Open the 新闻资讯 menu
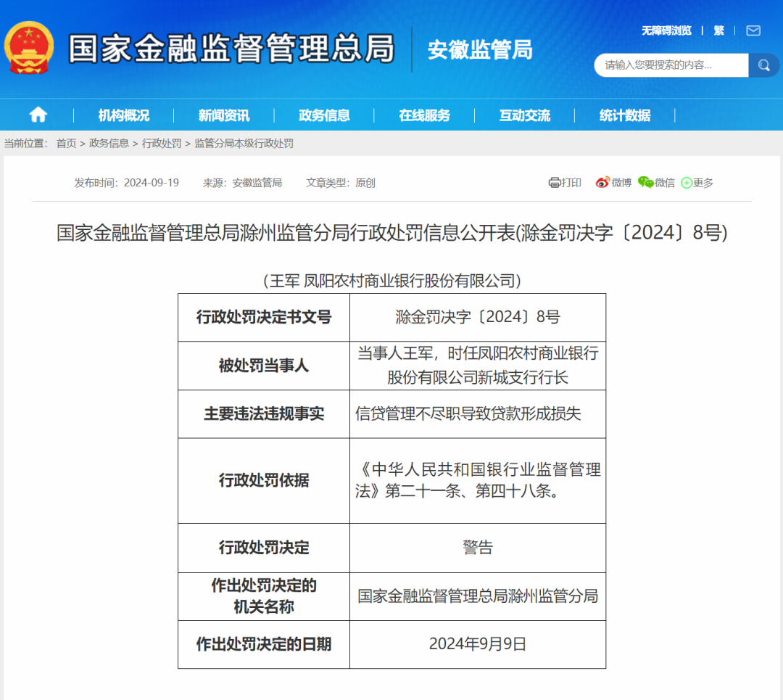783x700 pixels. click(x=224, y=115)
